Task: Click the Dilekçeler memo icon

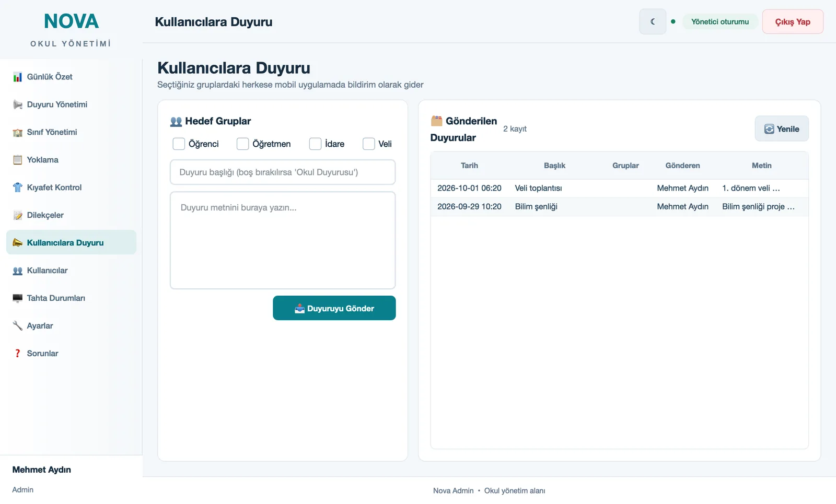Action: click(x=18, y=215)
